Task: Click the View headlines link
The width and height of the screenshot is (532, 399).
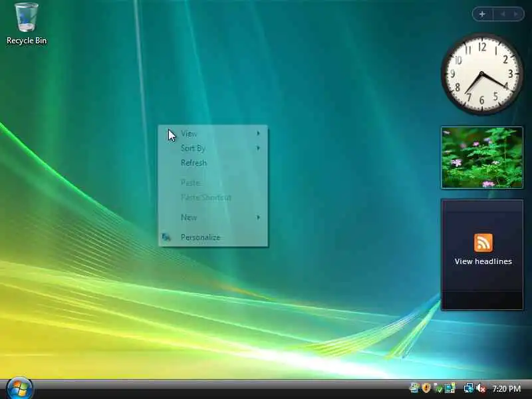Action: pyautogui.click(x=483, y=261)
